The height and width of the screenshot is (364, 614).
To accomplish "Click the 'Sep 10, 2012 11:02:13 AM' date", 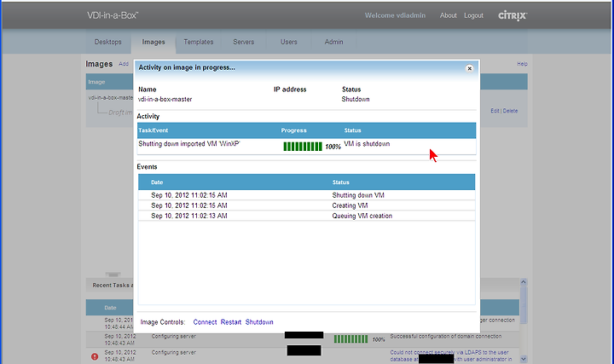I will coord(189,216).
